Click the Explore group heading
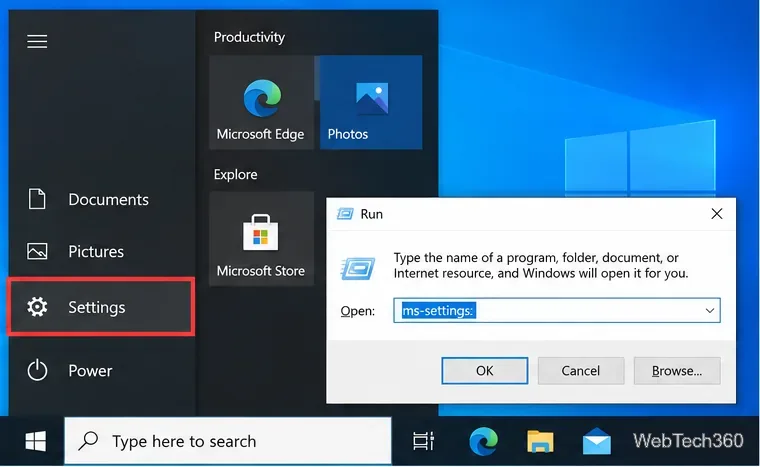 pos(236,175)
